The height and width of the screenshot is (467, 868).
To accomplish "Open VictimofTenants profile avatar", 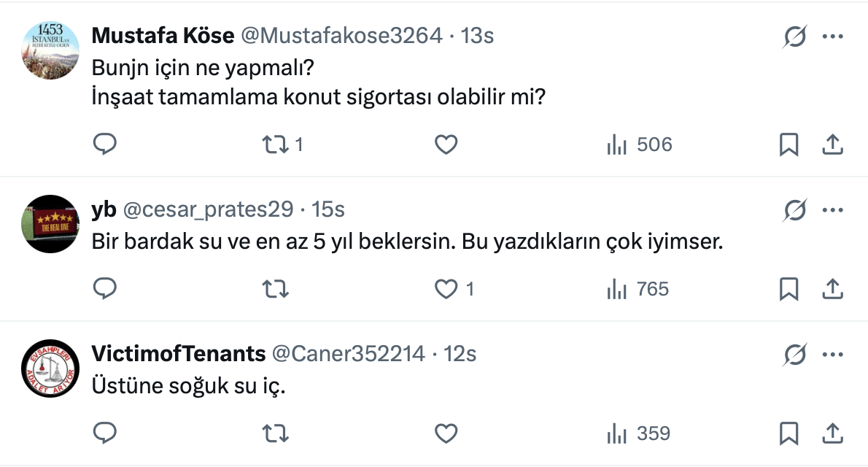I will (50, 368).
